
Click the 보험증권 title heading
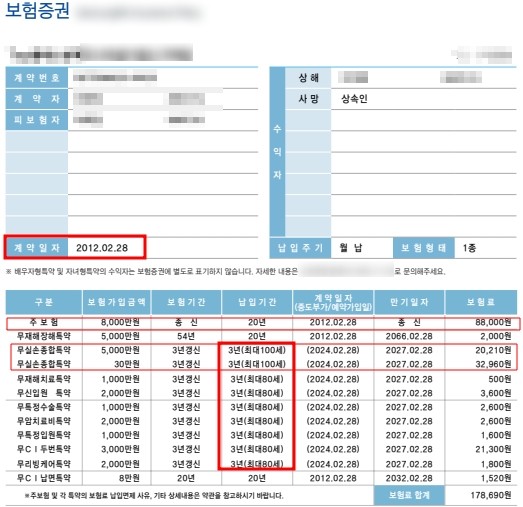pyautogui.click(x=38, y=11)
